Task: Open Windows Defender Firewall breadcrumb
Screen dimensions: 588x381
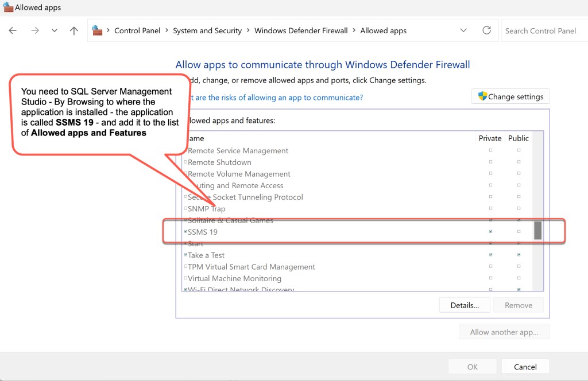Action: (x=301, y=31)
